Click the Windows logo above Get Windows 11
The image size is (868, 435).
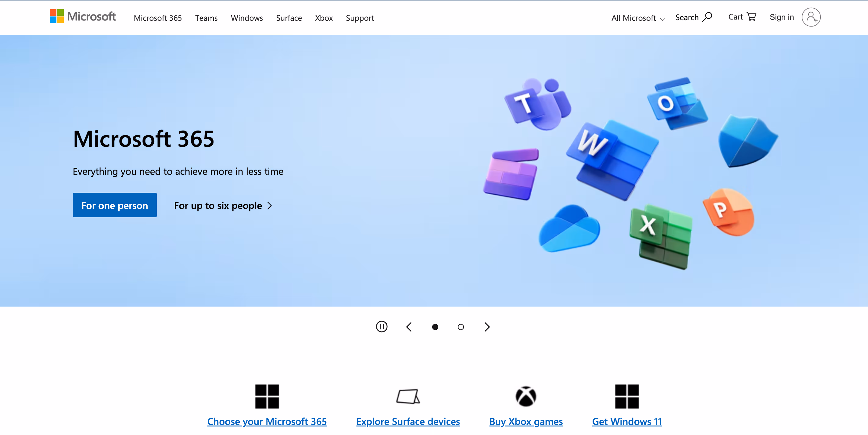tap(627, 396)
